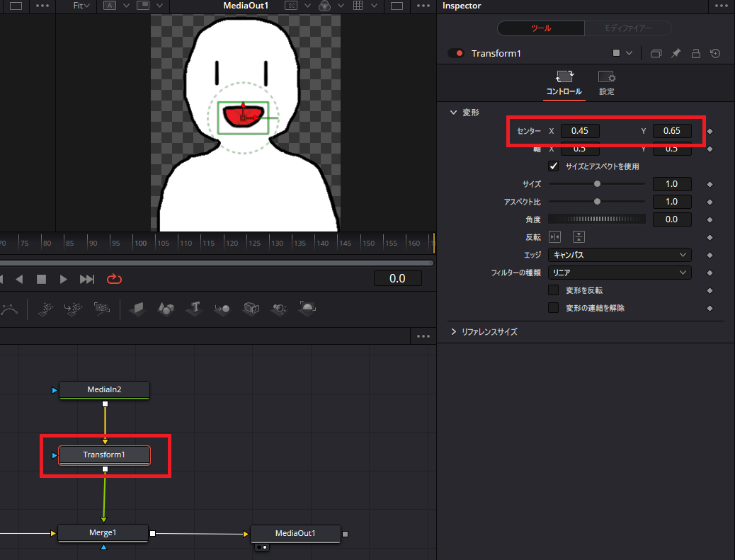Add a Text 3D node from toolbar
The width and height of the screenshot is (735, 560).
tap(195, 309)
